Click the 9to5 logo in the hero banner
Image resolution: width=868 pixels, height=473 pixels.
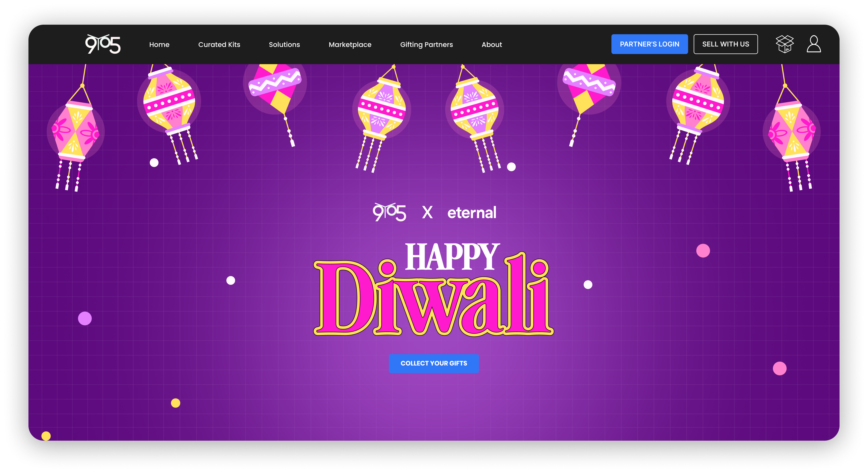click(389, 212)
